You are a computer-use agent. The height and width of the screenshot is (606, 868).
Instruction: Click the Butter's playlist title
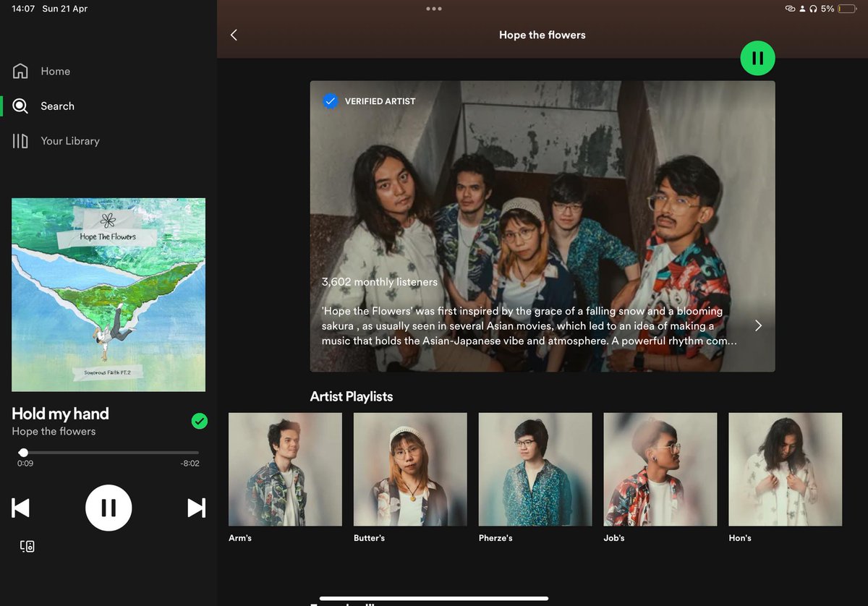(x=369, y=538)
